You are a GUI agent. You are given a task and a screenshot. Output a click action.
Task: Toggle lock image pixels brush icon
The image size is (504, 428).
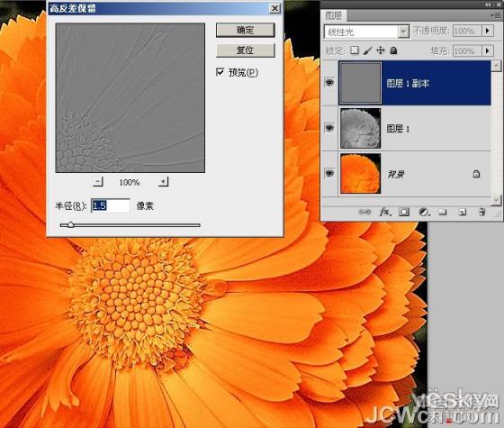pos(368,50)
